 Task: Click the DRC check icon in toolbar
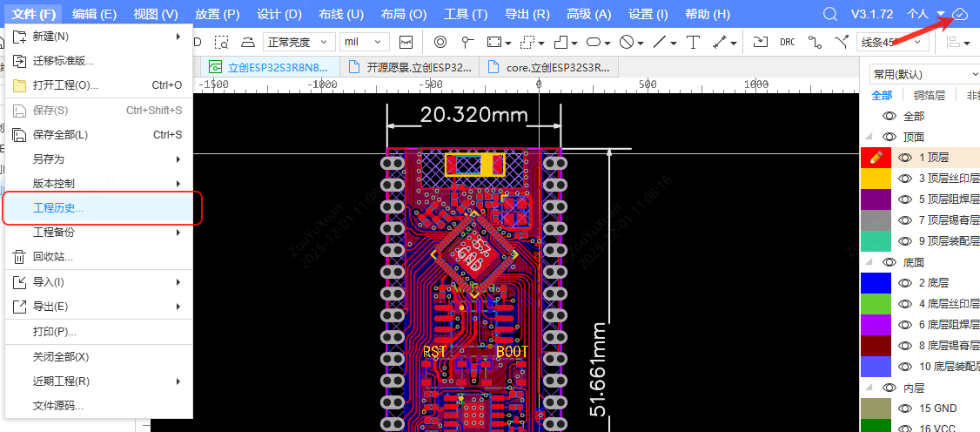[787, 42]
